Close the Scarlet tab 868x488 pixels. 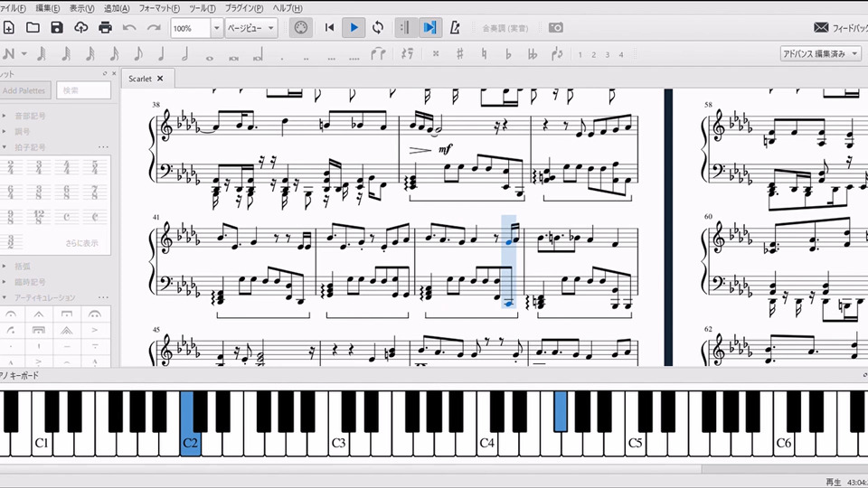pyautogui.click(x=160, y=79)
